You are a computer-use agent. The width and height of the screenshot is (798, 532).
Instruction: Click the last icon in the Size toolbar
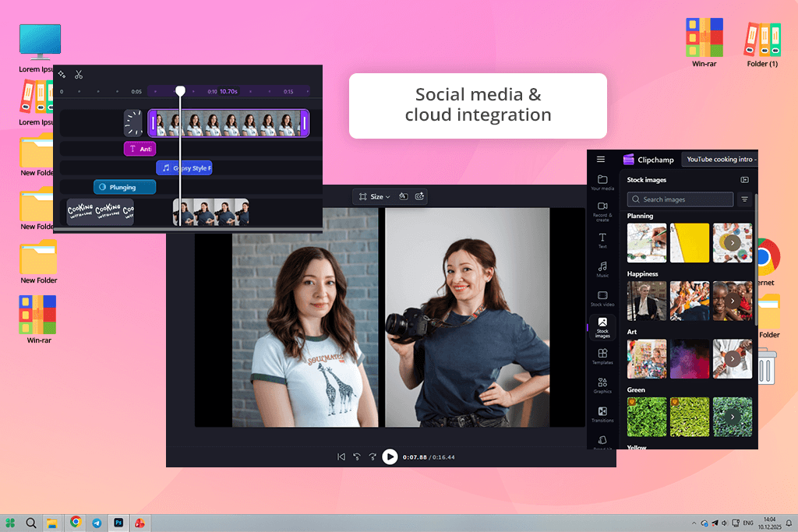[x=419, y=196]
